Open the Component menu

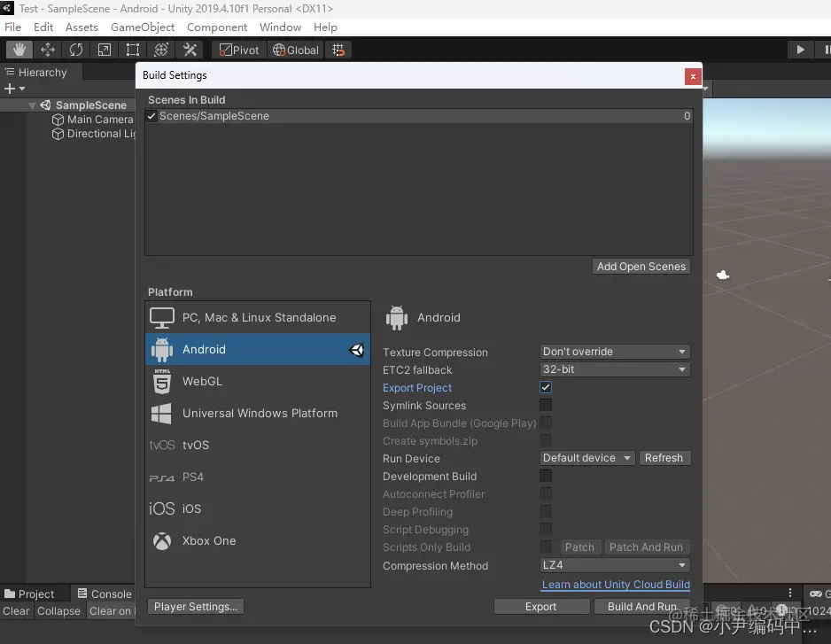[x=217, y=27]
